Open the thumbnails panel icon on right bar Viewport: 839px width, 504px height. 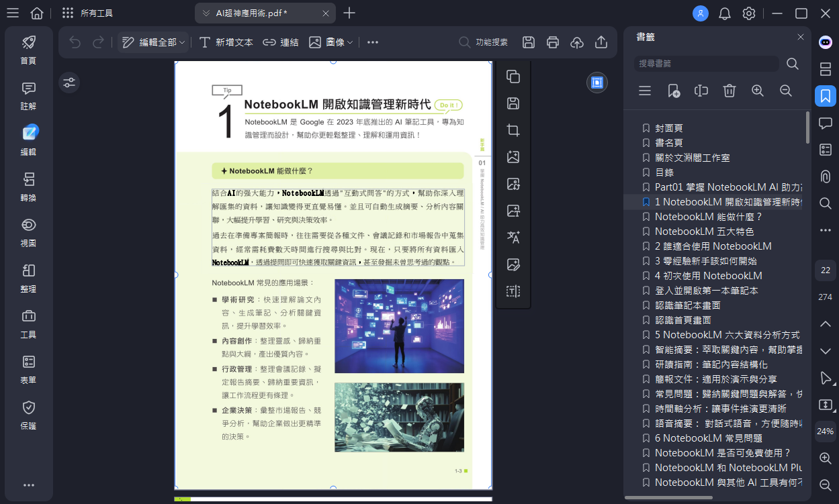[x=826, y=69]
